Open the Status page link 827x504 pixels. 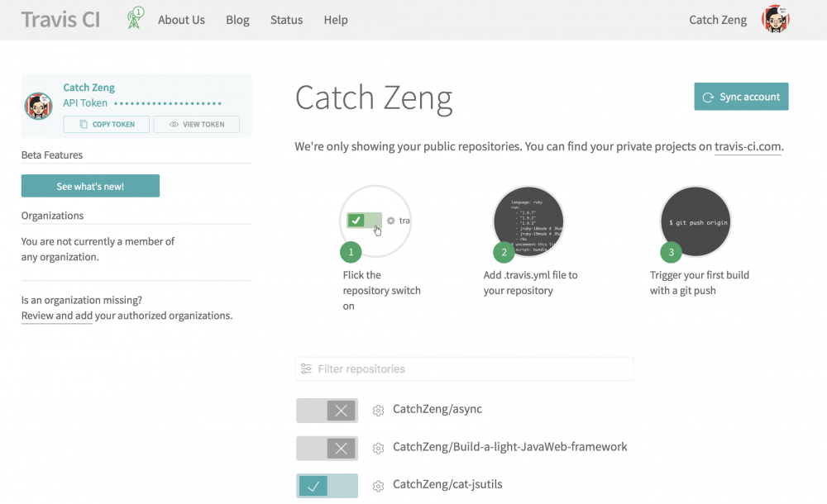286,20
